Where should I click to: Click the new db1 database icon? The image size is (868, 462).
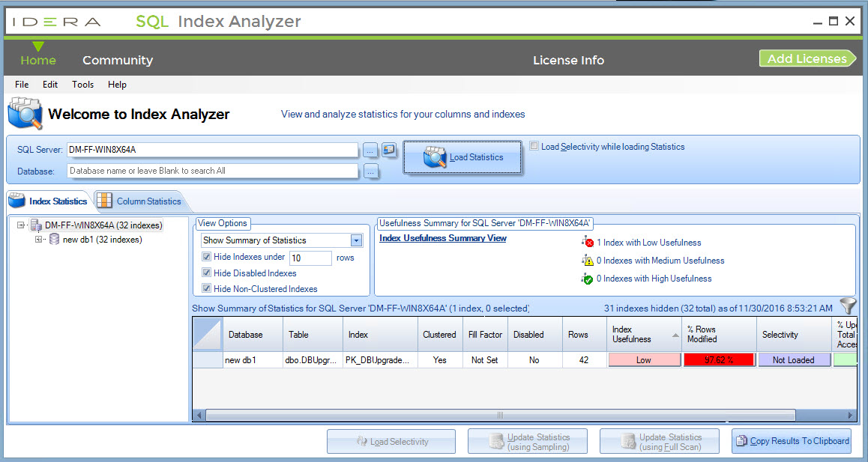coord(54,240)
